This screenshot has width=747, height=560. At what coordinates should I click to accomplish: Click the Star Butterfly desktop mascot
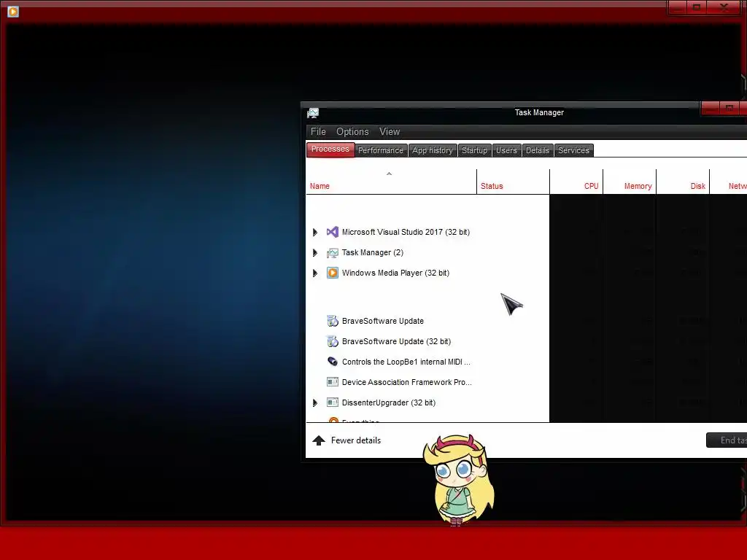tap(458, 480)
